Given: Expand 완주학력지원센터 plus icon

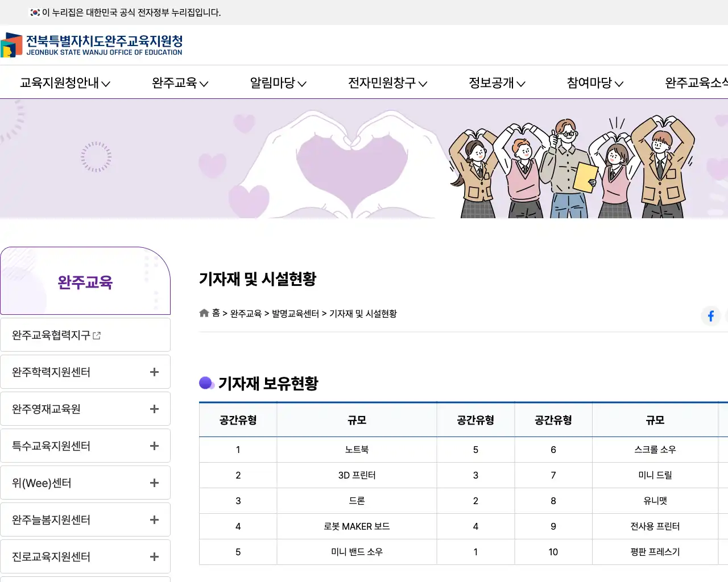Looking at the screenshot, I should pos(154,372).
